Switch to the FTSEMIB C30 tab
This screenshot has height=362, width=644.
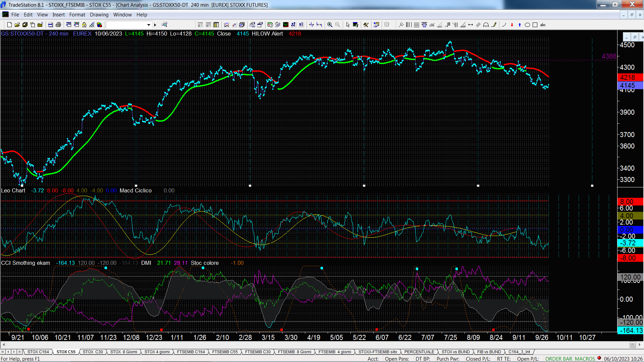pyautogui.click(x=258, y=352)
